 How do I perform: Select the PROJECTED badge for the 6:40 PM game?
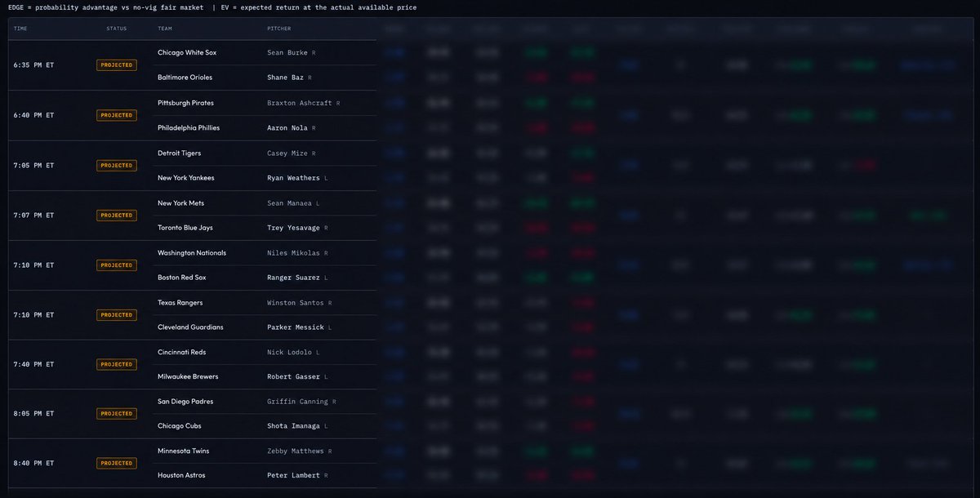click(117, 115)
